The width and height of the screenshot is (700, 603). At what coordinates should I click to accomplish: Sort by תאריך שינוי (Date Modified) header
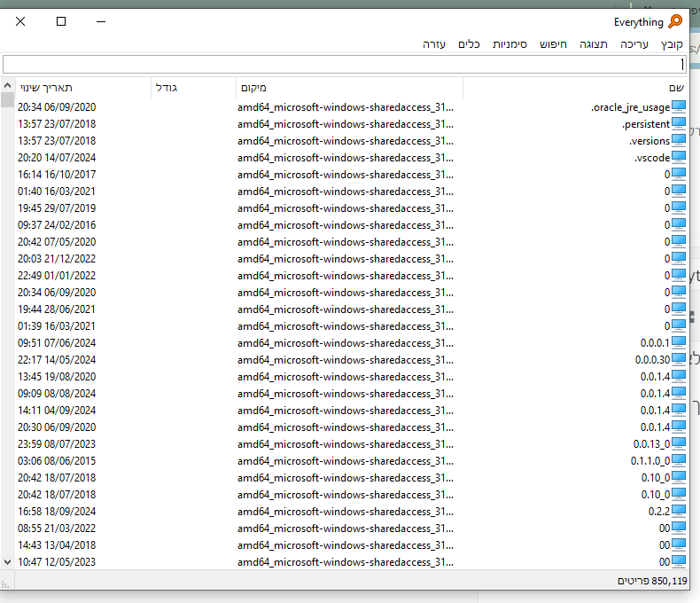coord(83,88)
